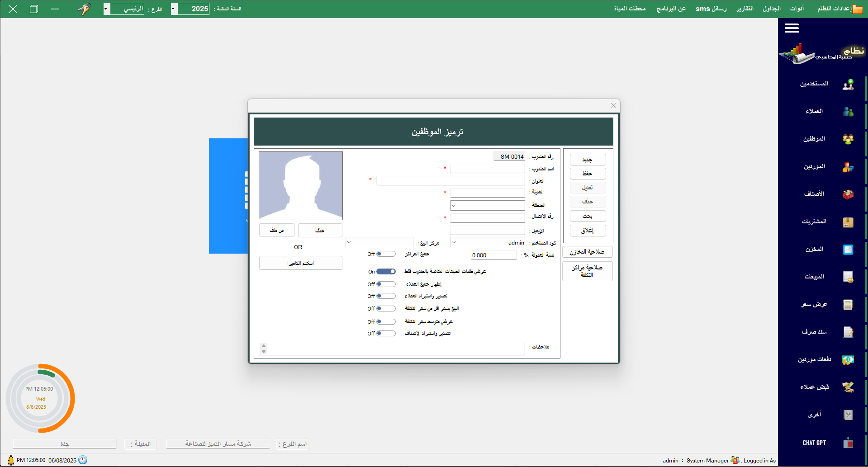Open the الموظفين (Employees) sidebar icon
This screenshot has height=467, width=868.
[x=848, y=139]
